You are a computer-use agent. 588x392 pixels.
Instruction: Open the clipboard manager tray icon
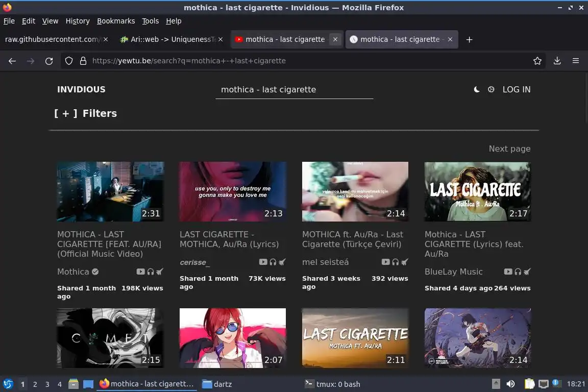[529, 384]
